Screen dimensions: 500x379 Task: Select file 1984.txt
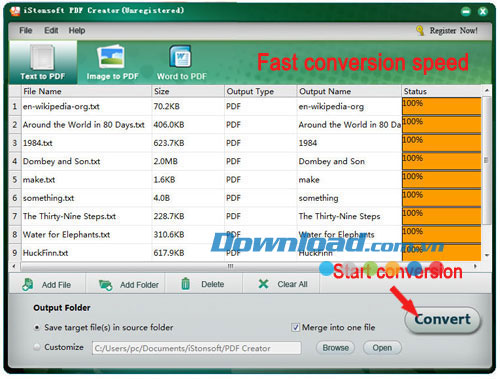point(38,143)
